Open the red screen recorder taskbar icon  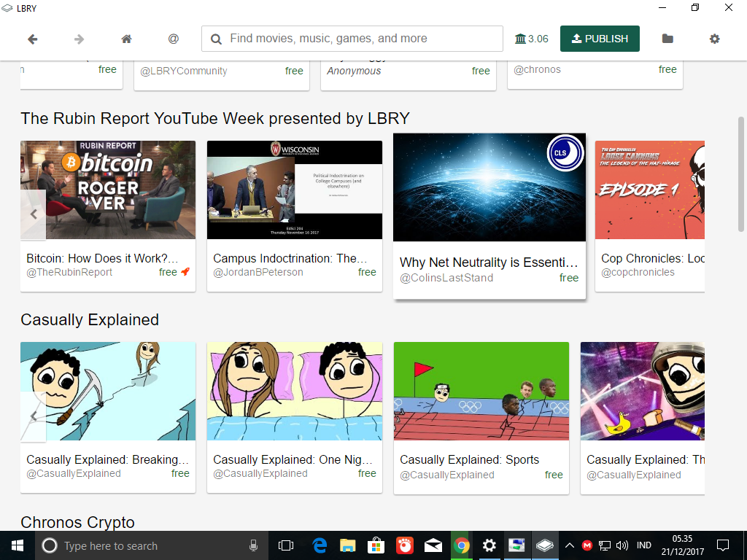tap(404, 545)
